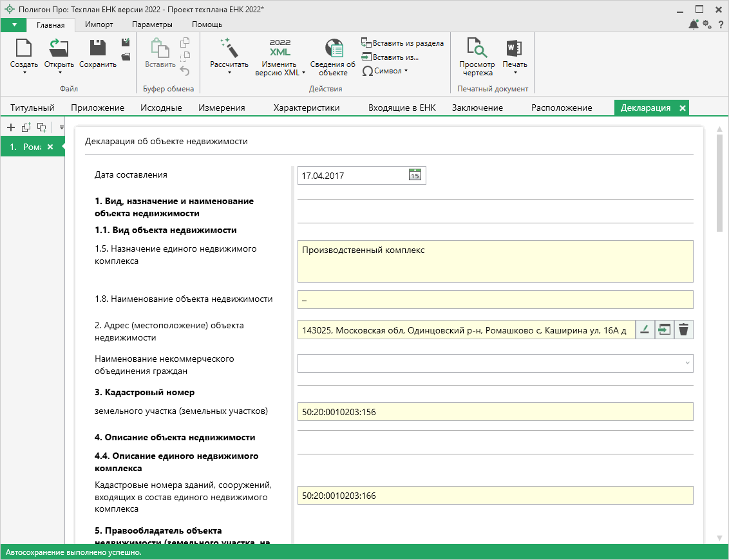The width and height of the screenshot is (729, 560).
Task: Click Просмотр чертежа preview icon
Action: [x=477, y=48]
